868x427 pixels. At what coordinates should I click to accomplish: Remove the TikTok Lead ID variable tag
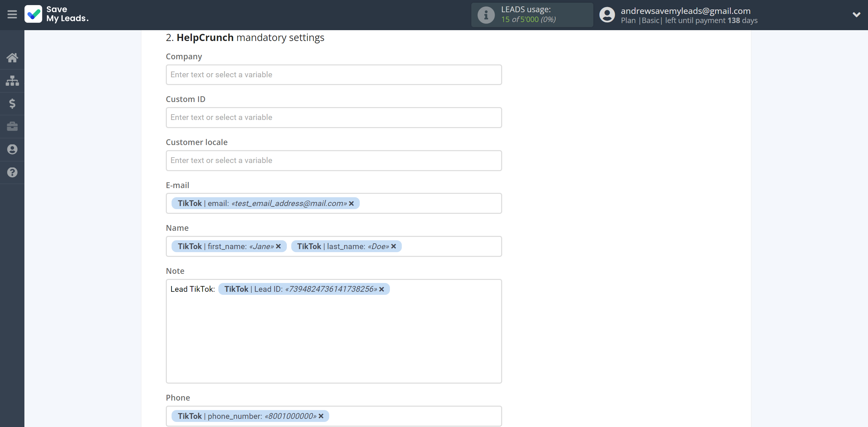pyautogui.click(x=382, y=289)
